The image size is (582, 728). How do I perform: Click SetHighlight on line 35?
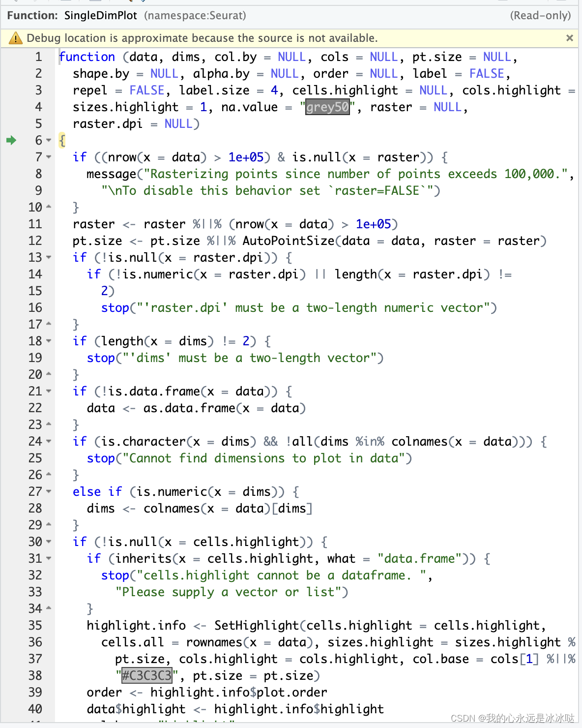(257, 625)
